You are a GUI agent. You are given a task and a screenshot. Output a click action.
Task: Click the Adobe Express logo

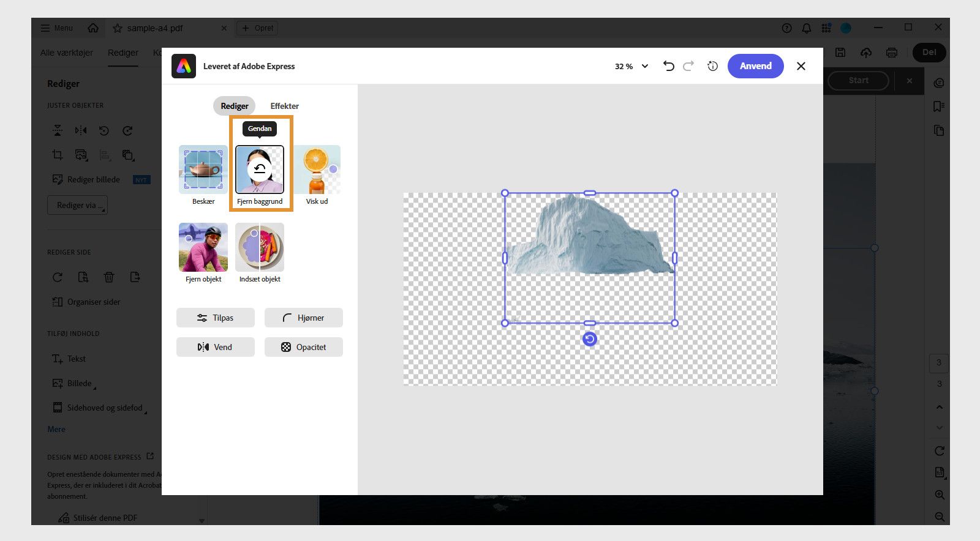184,66
